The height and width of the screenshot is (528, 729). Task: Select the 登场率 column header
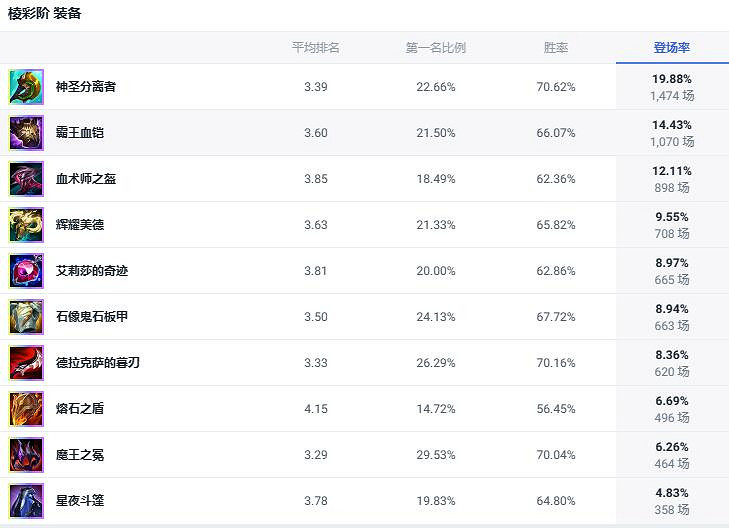click(672, 48)
